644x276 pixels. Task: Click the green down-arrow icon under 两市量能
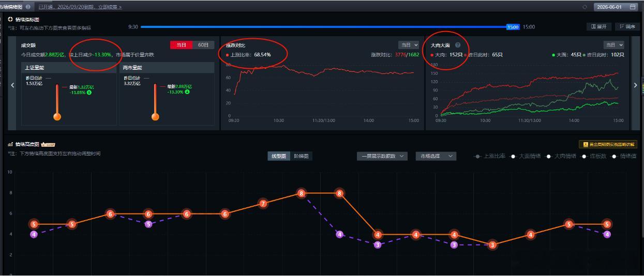click(187, 92)
